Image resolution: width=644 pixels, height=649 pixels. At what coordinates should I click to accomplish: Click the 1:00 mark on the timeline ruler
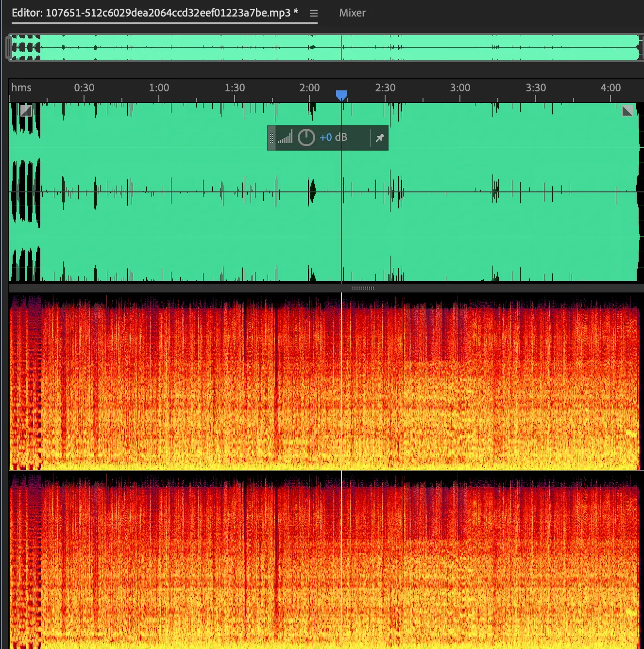coord(159,88)
